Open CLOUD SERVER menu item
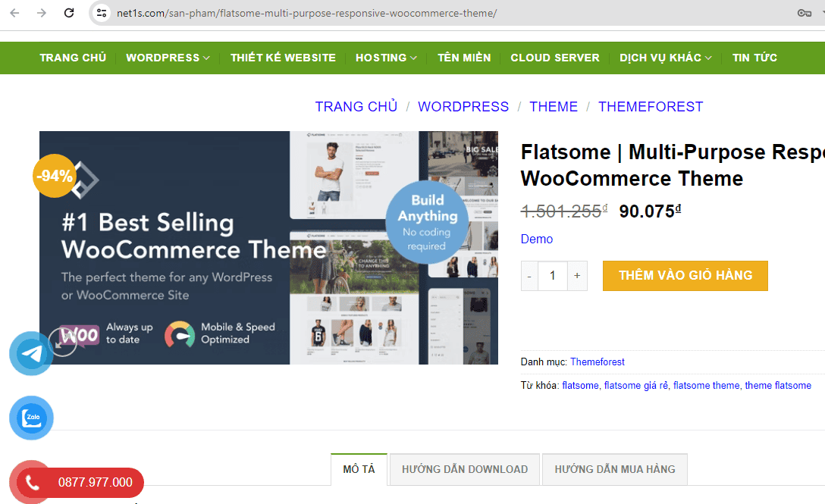 555,58
